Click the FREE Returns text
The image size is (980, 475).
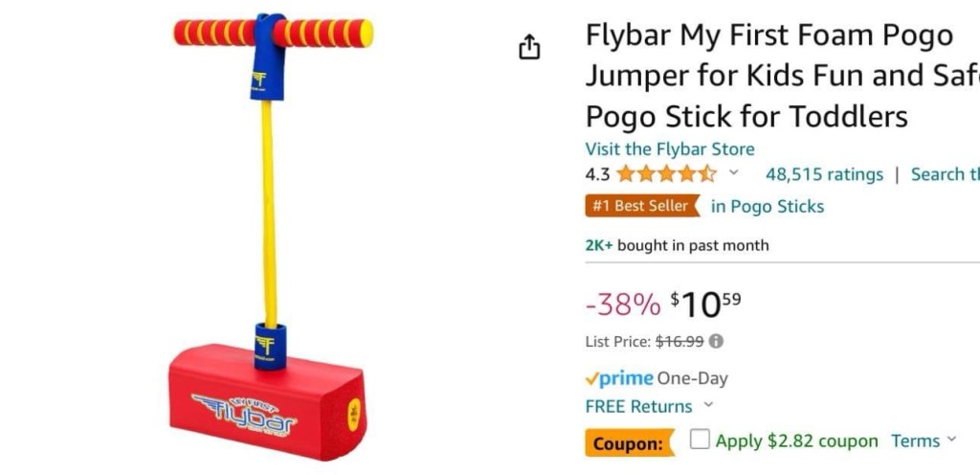coord(638,406)
